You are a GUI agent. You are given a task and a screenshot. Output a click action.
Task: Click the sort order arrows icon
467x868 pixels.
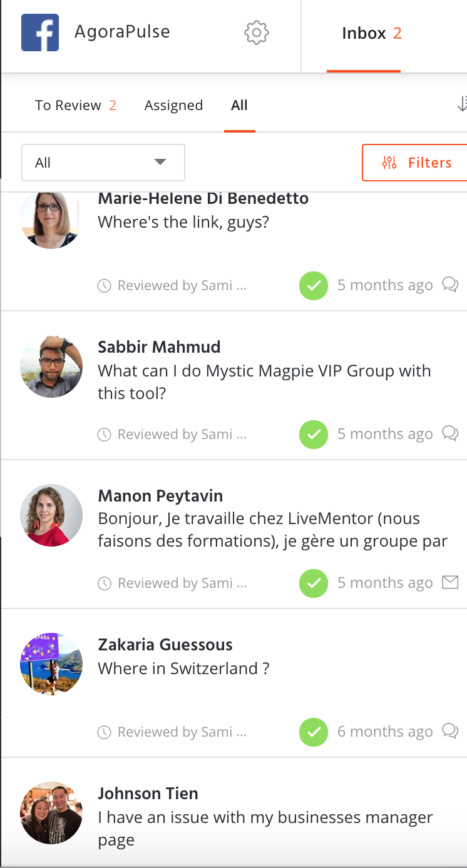[x=462, y=104]
